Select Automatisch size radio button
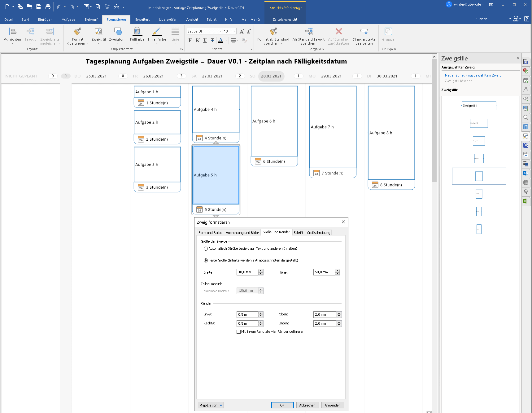This screenshot has height=413, width=532. pos(206,248)
